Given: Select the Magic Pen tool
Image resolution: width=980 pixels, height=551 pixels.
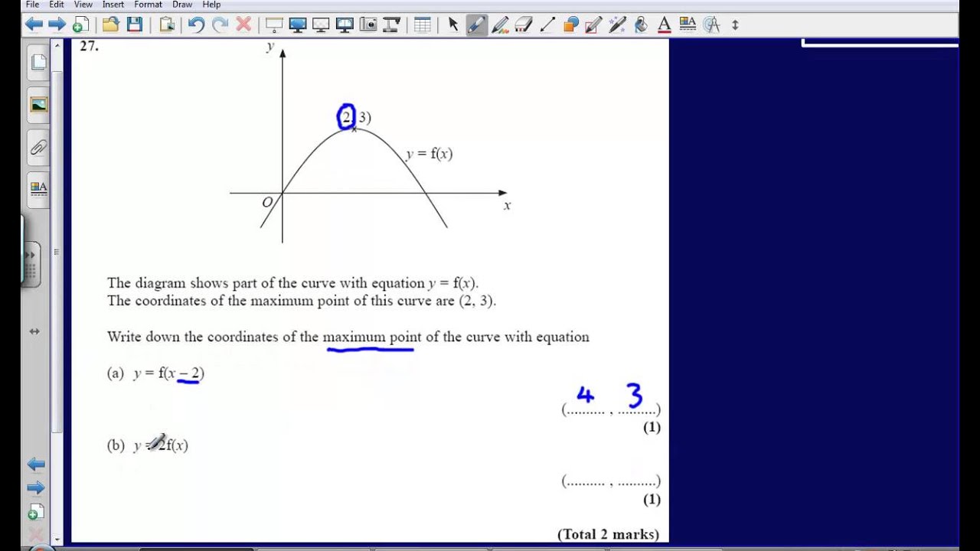Looking at the screenshot, I should (617, 24).
